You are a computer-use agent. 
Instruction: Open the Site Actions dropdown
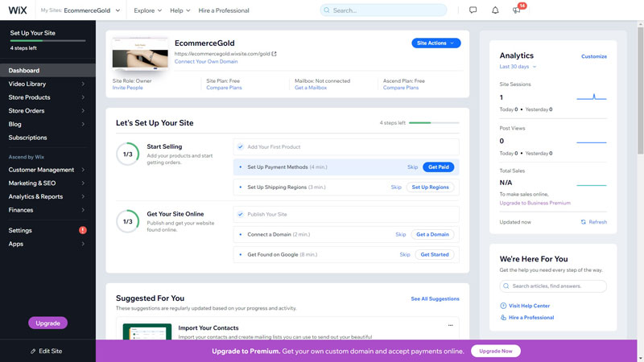tap(436, 43)
